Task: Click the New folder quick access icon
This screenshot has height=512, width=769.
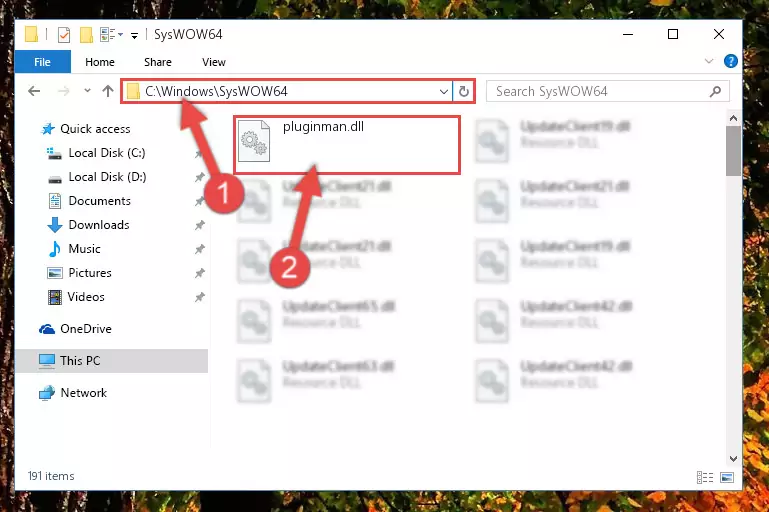Action: 86,34
